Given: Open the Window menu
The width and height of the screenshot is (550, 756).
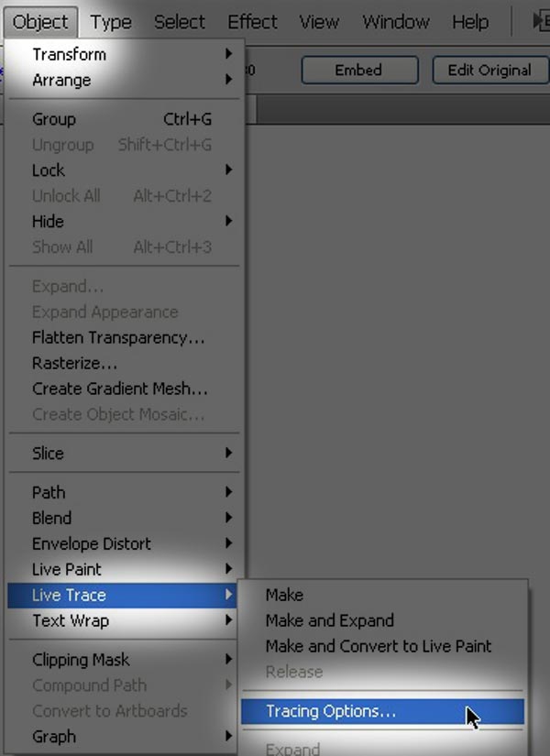Looking at the screenshot, I should coord(396,22).
